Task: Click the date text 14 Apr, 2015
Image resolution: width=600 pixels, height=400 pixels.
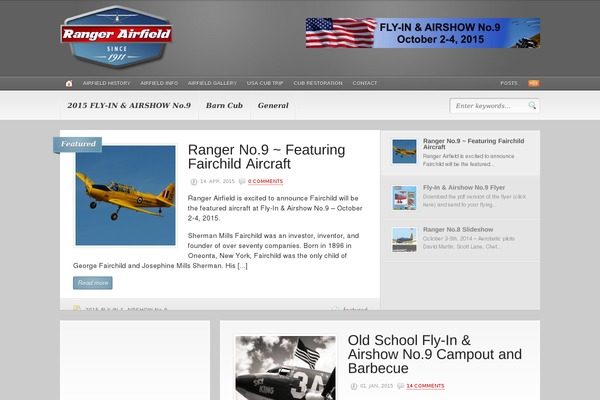Action: 217,181
